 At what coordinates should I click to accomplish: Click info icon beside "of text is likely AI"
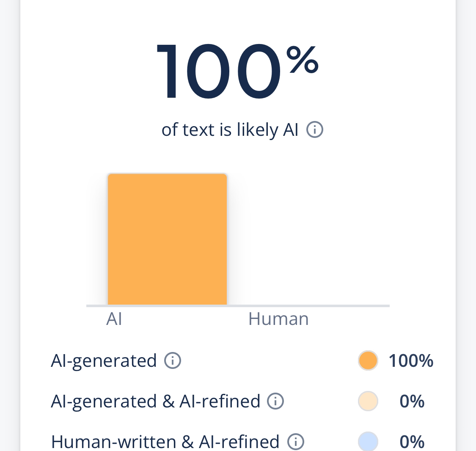[x=314, y=130]
